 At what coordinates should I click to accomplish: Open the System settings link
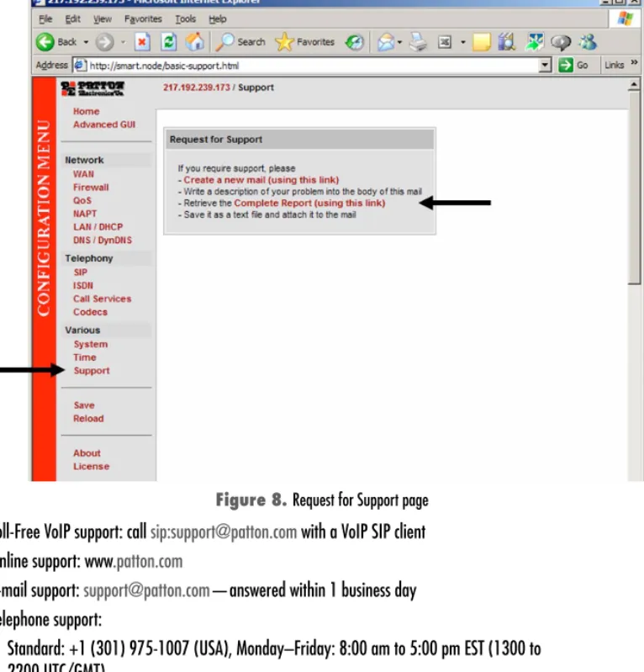click(x=91, y=345)
